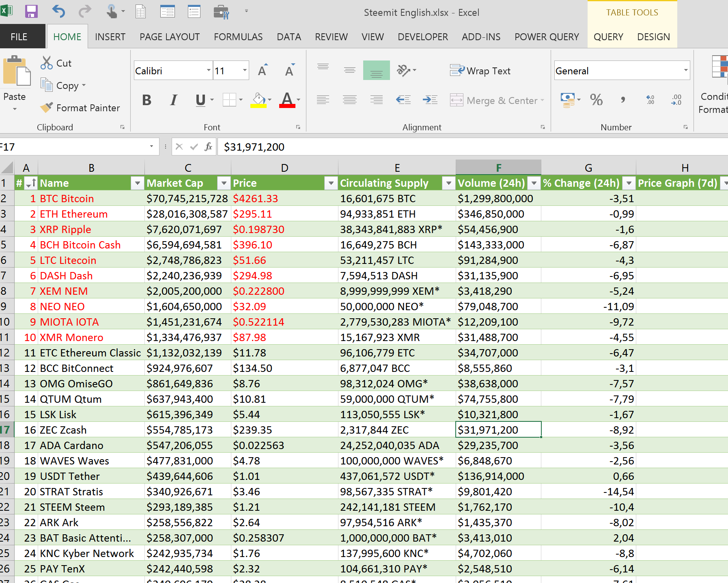Switch to the INSERT tab
The width and height of the screenshot is (728, 583).
point(110,37)
